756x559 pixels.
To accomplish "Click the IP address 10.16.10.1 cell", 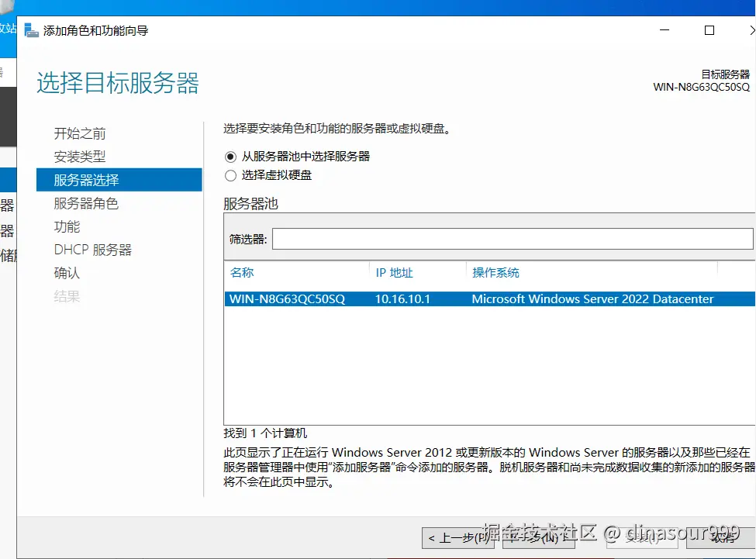I will click(x=402, y=298).
